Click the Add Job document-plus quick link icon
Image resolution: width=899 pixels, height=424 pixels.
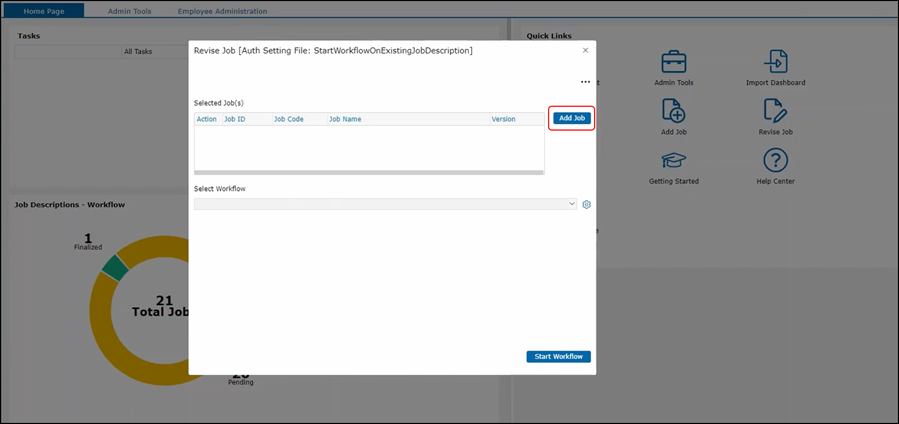pyautogui.click(x=673, y=110)
